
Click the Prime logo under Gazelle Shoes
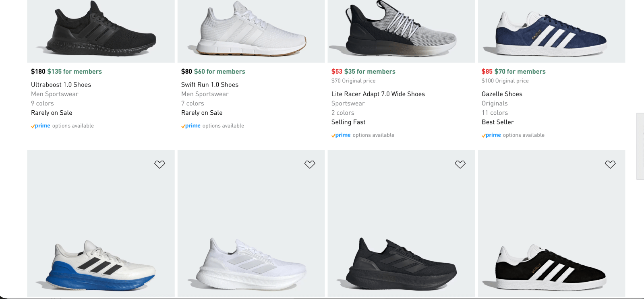pyautogui.click(x=491, y=135)
